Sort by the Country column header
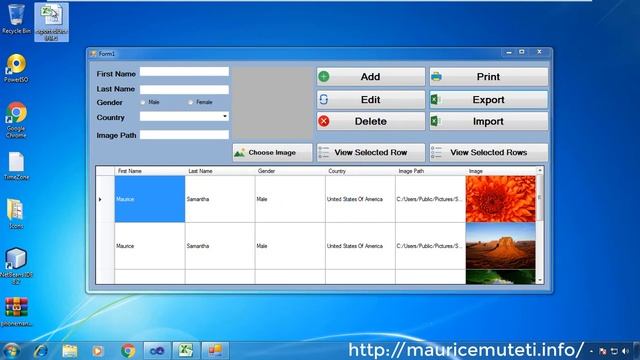The width and height of the screenshot is (640, 360). tap(360, 171)
